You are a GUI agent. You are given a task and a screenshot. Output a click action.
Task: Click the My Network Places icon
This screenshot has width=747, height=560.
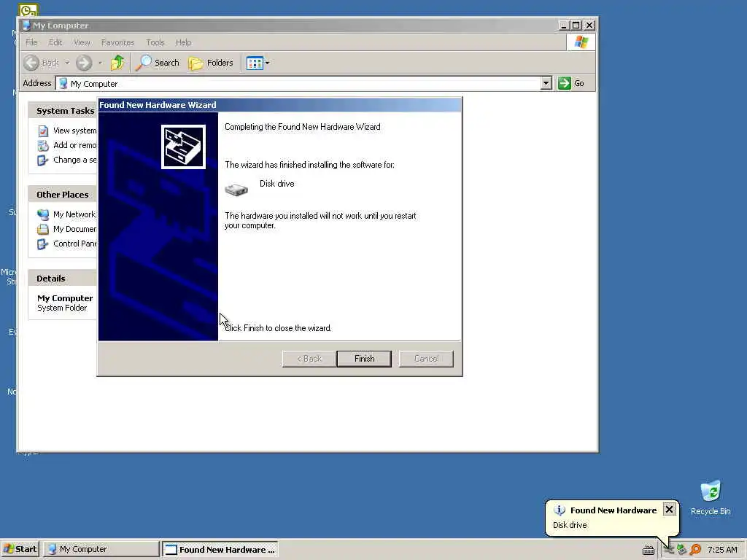(x=43, y=215)
